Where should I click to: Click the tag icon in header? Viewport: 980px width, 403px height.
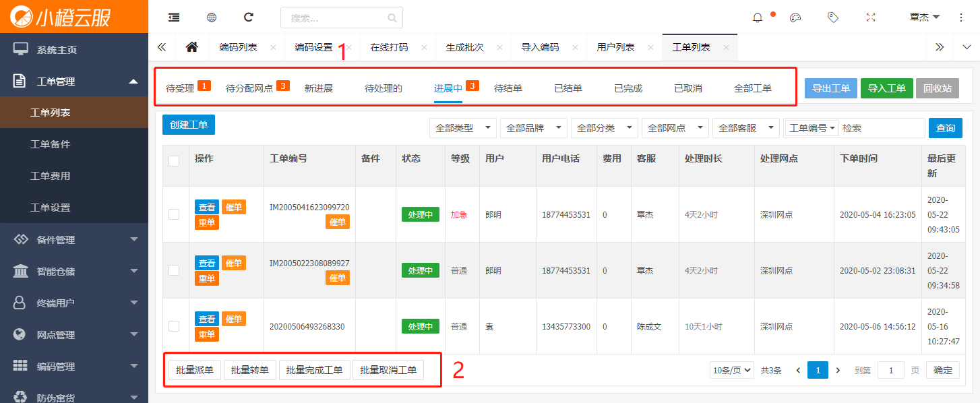point(833,18)
